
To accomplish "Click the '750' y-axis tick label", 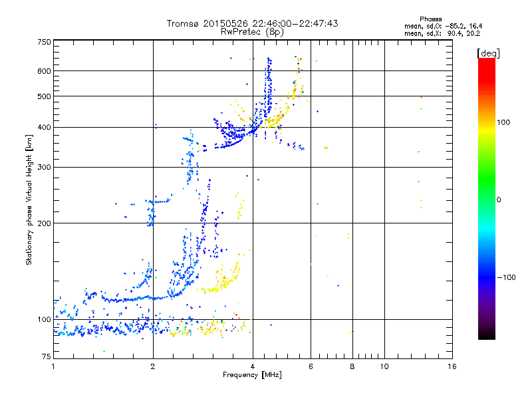I will coord(44,42).
